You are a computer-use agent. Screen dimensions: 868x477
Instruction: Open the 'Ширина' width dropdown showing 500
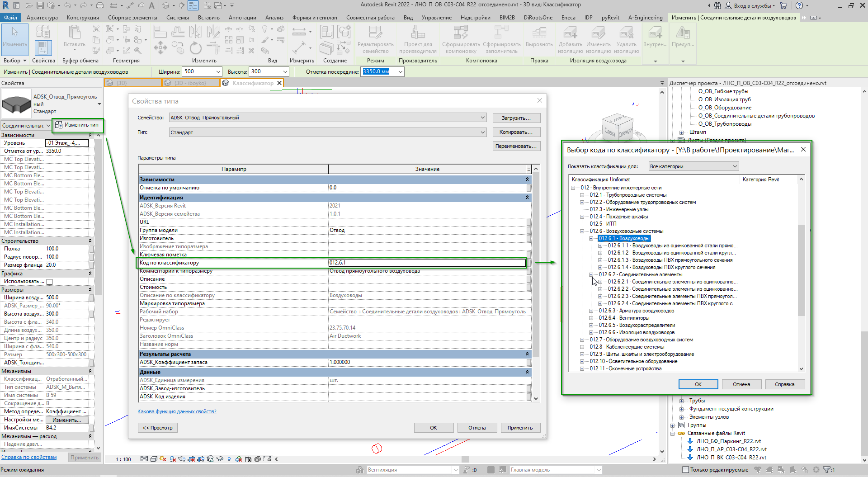coord(218,71)
